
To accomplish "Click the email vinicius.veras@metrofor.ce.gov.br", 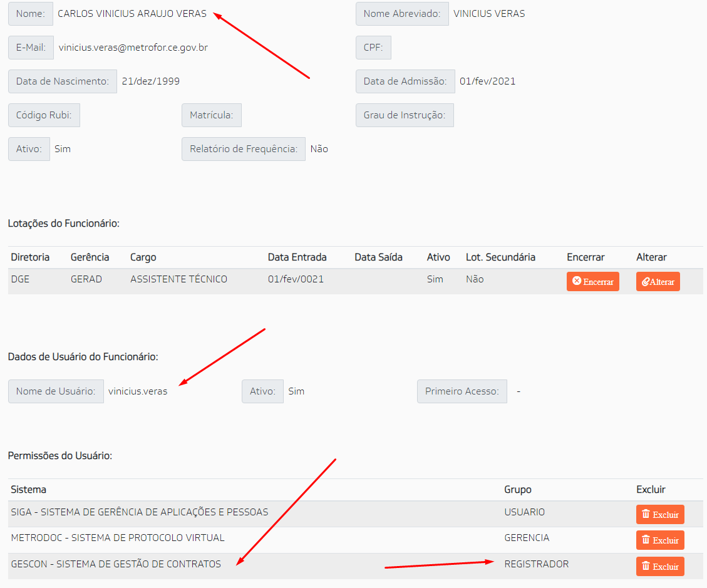I will [x=133, y=48].
